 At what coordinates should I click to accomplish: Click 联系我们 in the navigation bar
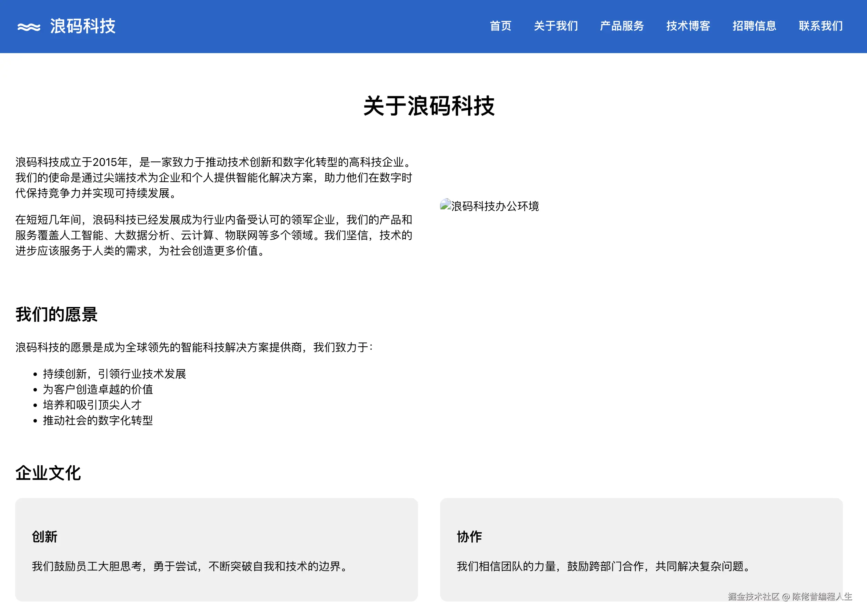820,26
